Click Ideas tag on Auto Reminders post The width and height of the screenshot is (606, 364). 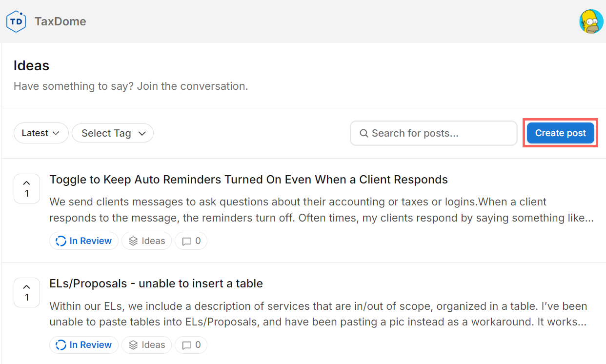(x=147, y=241)
